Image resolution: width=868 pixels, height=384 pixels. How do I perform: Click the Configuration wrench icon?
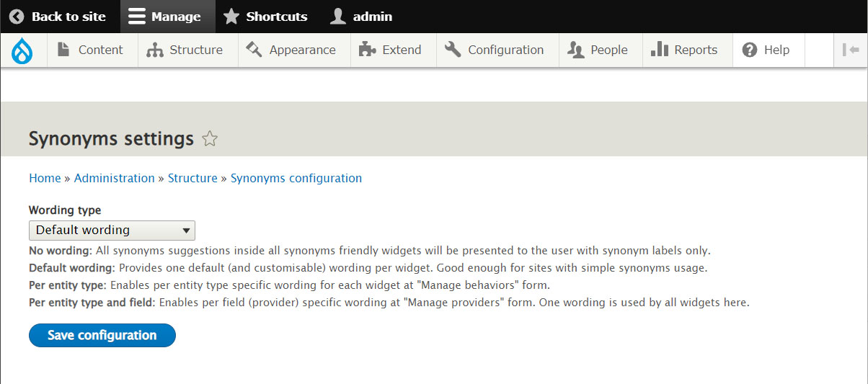(x=453, y=50)
